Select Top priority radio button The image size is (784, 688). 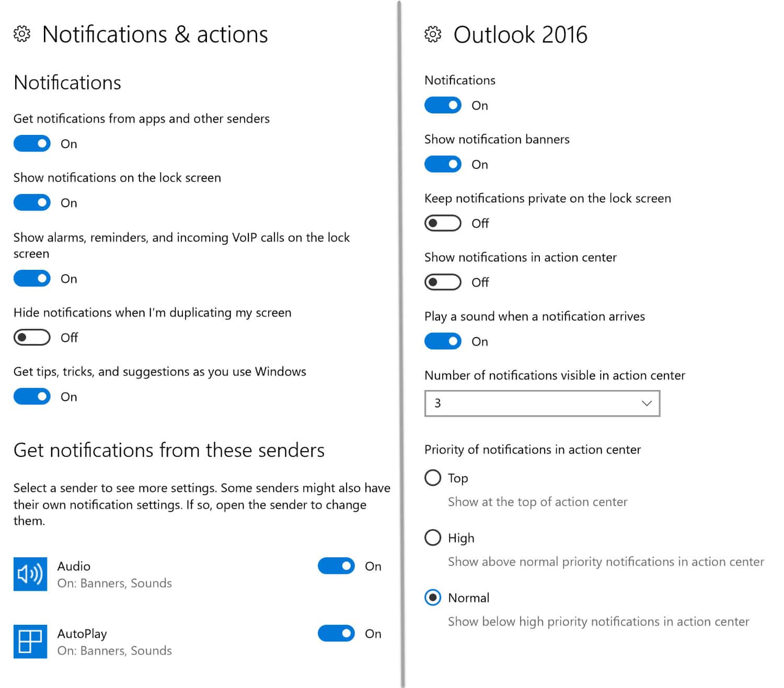(433, 477)
